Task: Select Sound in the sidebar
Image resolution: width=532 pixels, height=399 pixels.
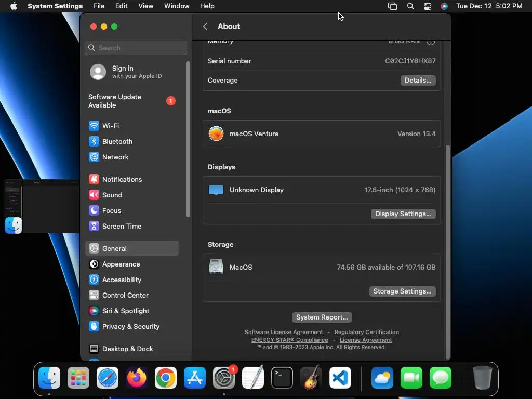Action: [x=131, y=195]
